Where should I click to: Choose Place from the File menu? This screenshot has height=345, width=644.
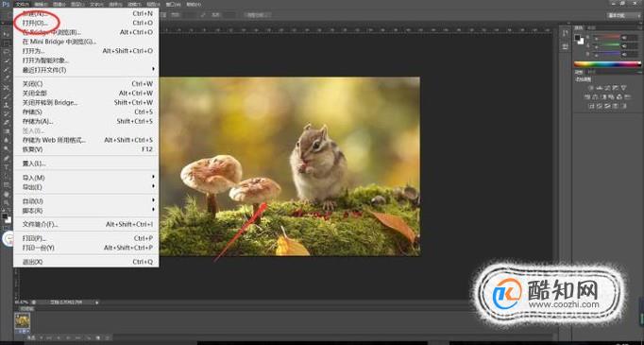[x=86, y=164]
